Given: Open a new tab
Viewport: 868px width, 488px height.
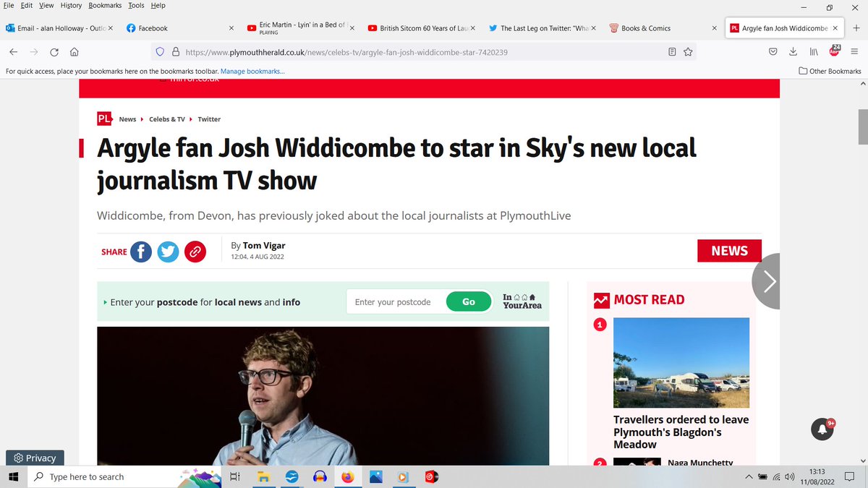Looking at the screenshot, I should pos(856,28).
